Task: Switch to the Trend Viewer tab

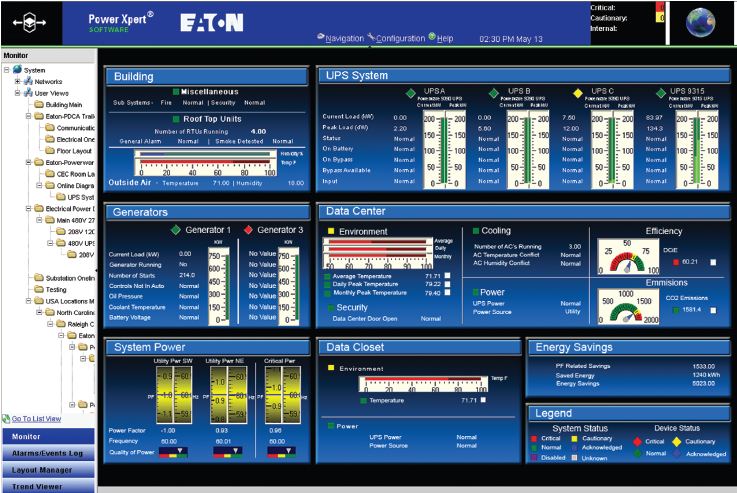Action: (48, 486)
